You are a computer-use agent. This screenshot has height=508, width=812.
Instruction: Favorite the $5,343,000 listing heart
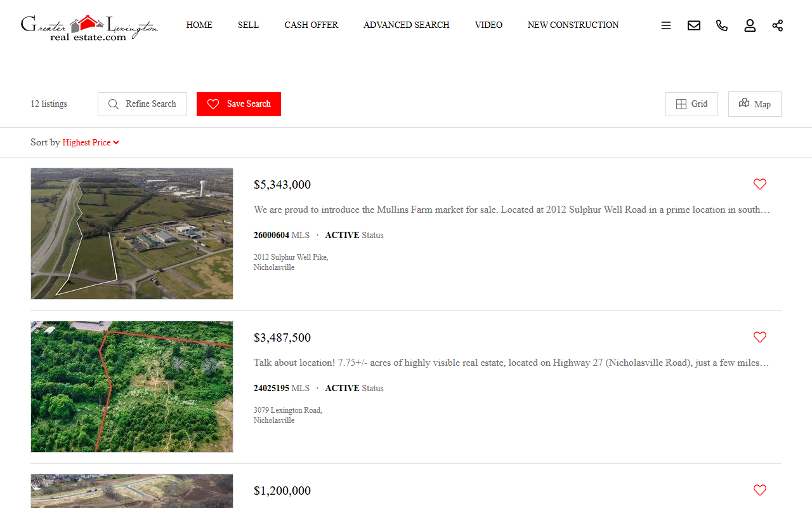(760, 184)
